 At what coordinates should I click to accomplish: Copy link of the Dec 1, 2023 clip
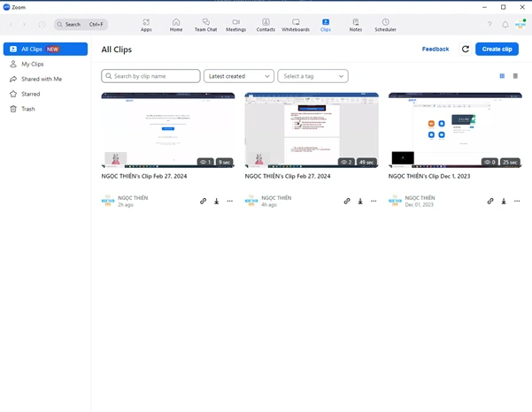click(x=490, y=201)
